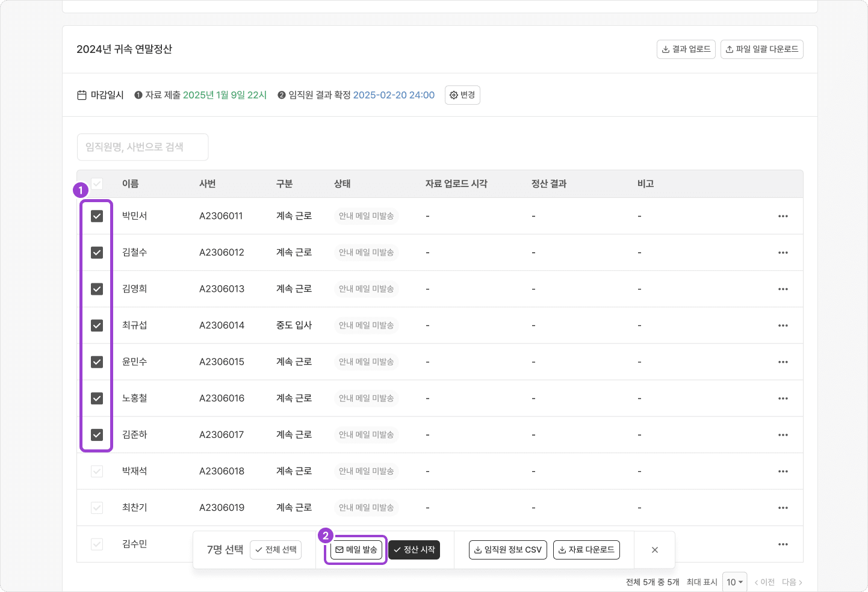This screenshot has width=868, height=592.
Task: Click the 전체 5개 중 5개 text
Action: click(653, 582)
